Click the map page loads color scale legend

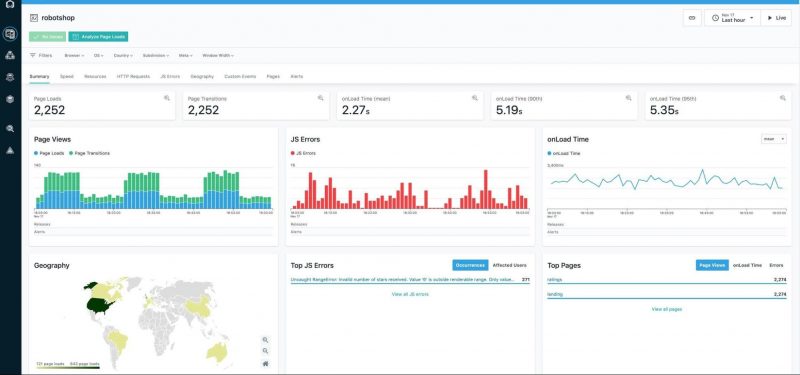coord(68,365)
